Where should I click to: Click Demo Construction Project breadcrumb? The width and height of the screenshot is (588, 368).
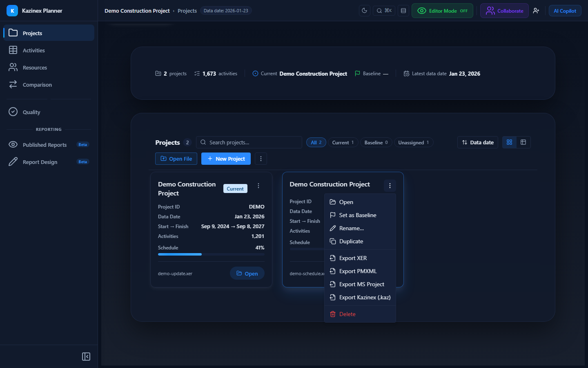click(137, 11)
